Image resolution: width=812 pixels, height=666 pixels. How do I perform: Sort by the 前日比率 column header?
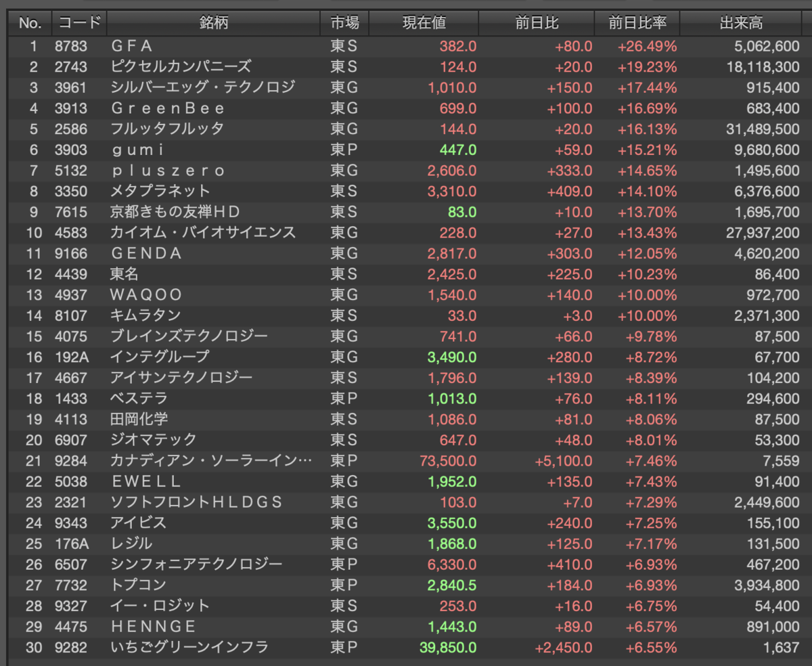[x=637, y=23]
